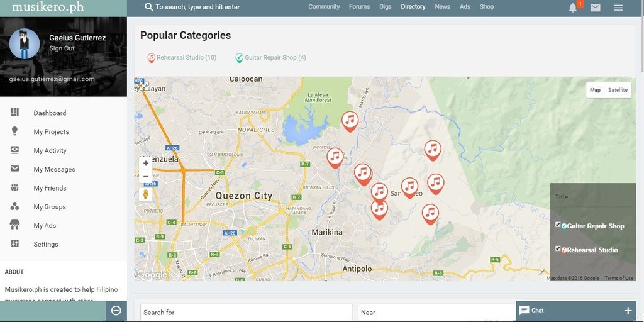
Task: Click Gaeius Gutierrez profile avatar
Action: point(25,44)
